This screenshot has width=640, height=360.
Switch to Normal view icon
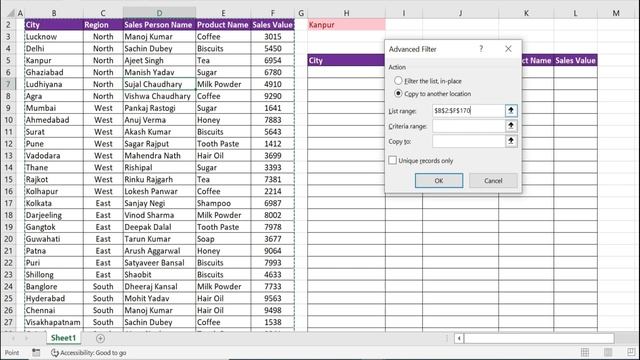585,352
